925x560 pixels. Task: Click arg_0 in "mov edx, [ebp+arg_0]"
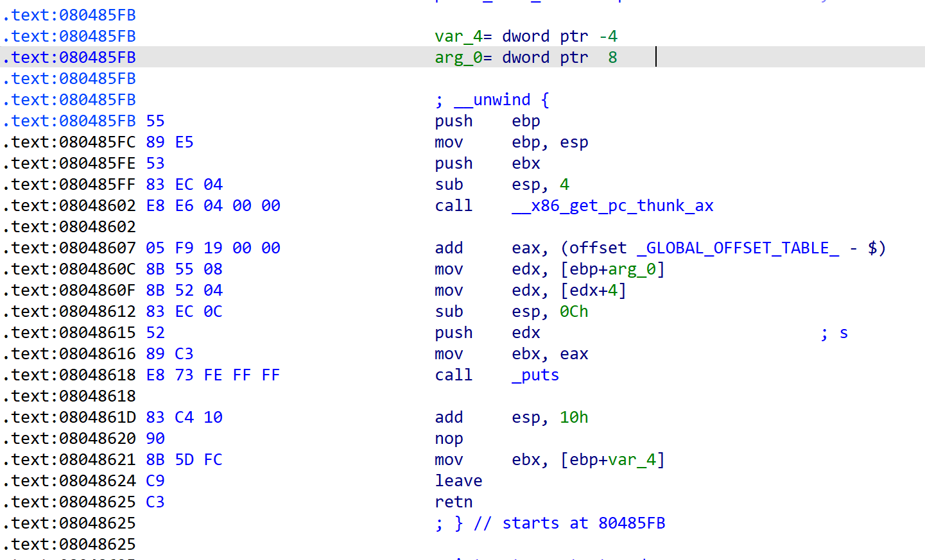pos(632,269)
